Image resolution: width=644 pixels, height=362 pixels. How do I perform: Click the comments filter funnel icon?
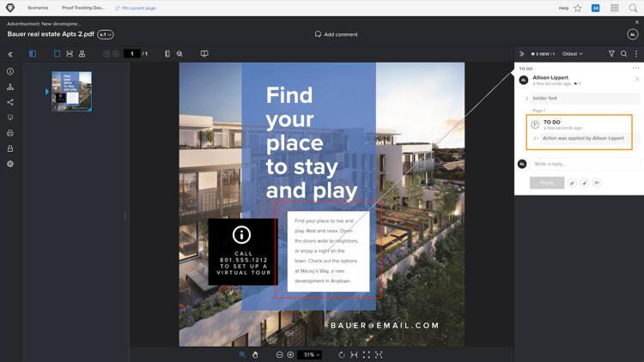coord(611,54)
